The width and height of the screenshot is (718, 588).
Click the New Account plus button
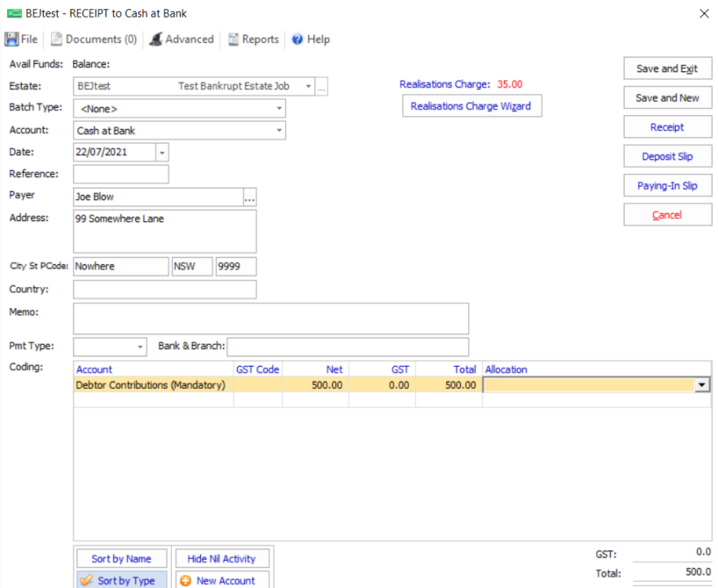tap(218, 580)
